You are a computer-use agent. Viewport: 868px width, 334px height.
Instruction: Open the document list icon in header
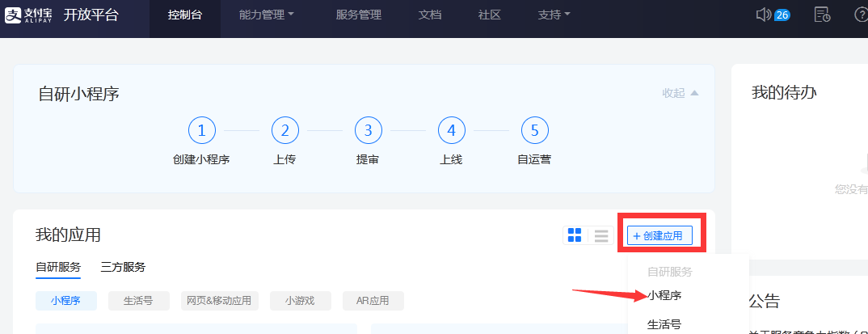(822, 15)
